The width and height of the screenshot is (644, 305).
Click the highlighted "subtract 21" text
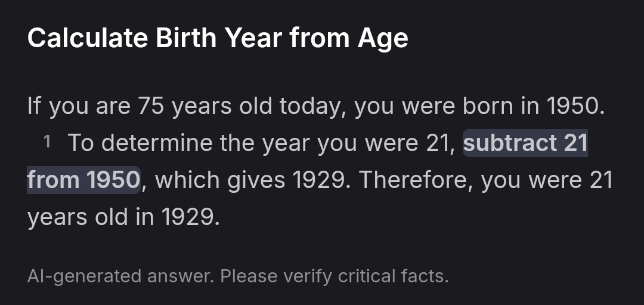525,143
